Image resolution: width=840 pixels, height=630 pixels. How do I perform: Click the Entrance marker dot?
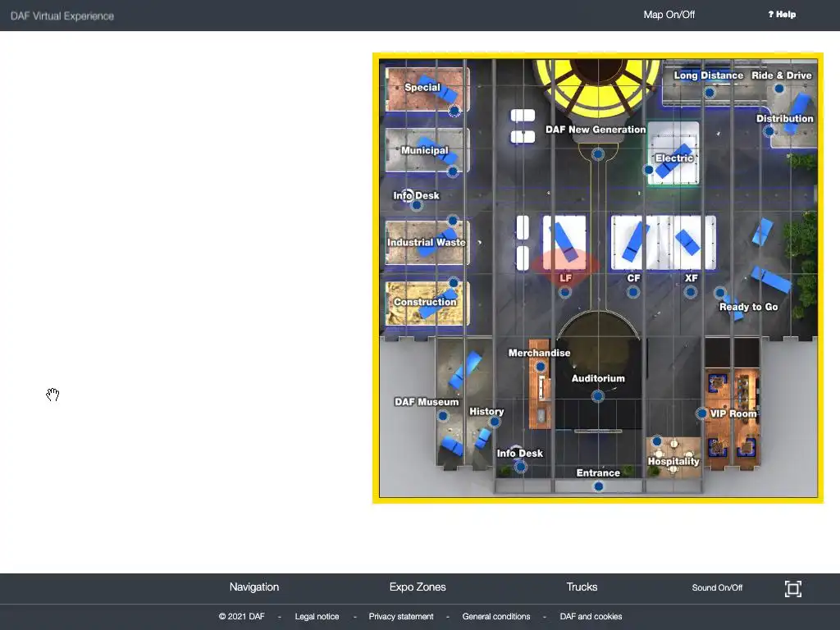598,486
